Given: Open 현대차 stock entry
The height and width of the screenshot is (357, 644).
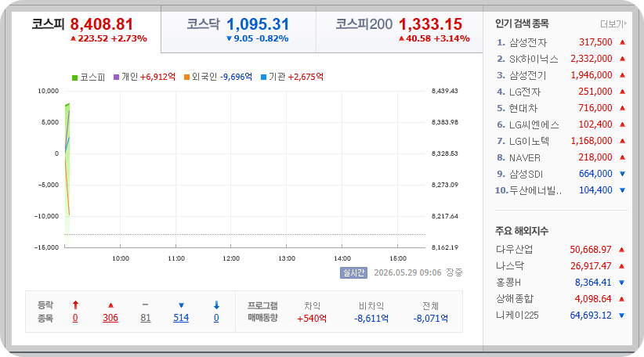Looking at the screenshot, I should coord(523,108).
